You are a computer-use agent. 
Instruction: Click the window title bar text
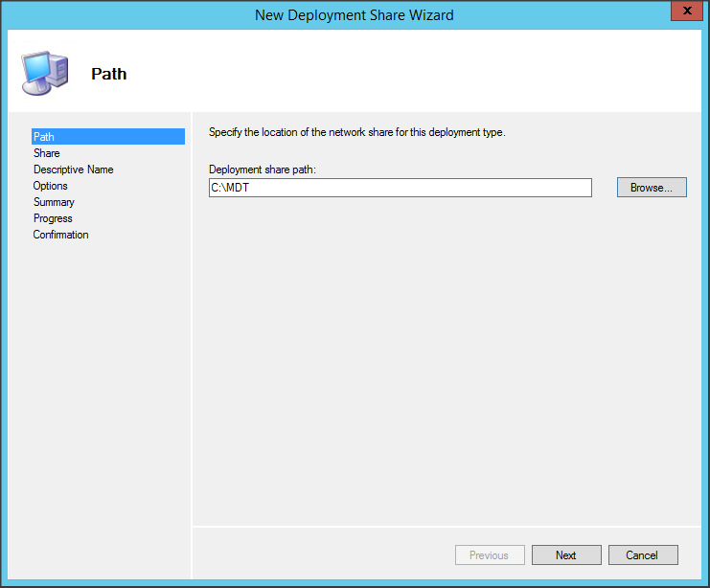(355, 14)
